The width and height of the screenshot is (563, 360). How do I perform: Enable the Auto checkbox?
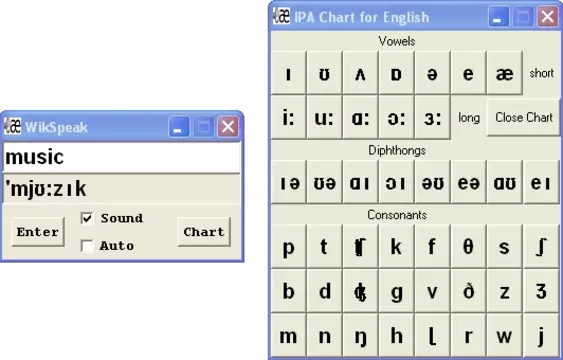pos(87,246)
